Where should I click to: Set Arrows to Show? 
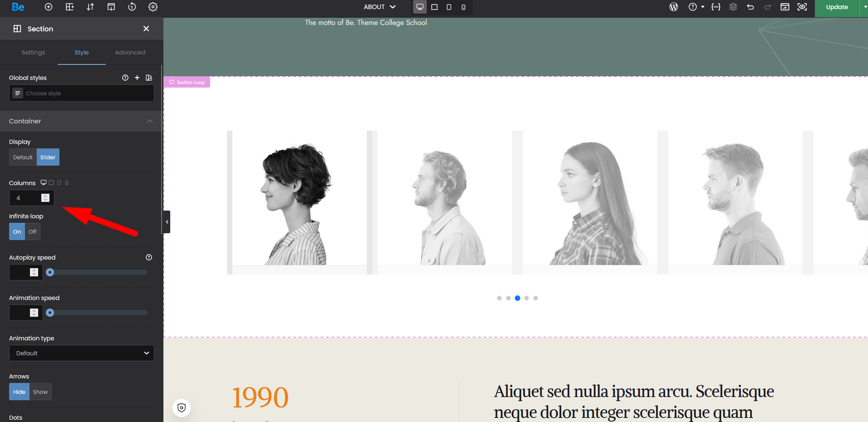pos(40,392)
